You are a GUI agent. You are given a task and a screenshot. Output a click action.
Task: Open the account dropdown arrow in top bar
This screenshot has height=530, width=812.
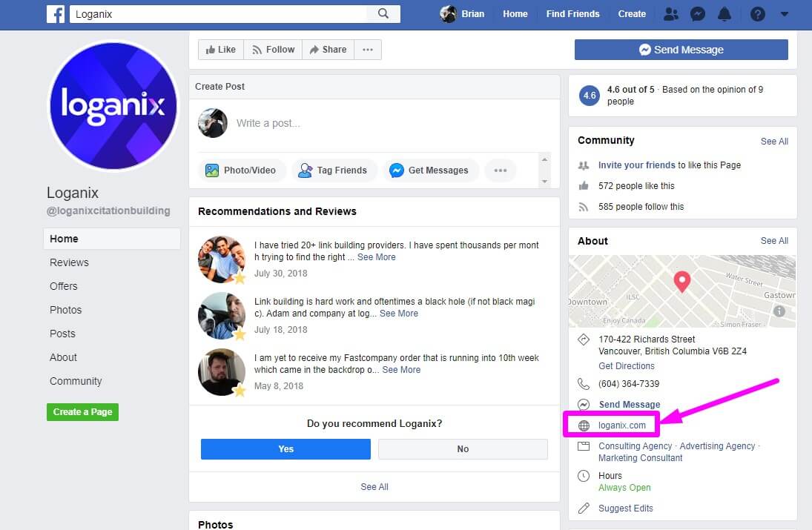(785, 14)
